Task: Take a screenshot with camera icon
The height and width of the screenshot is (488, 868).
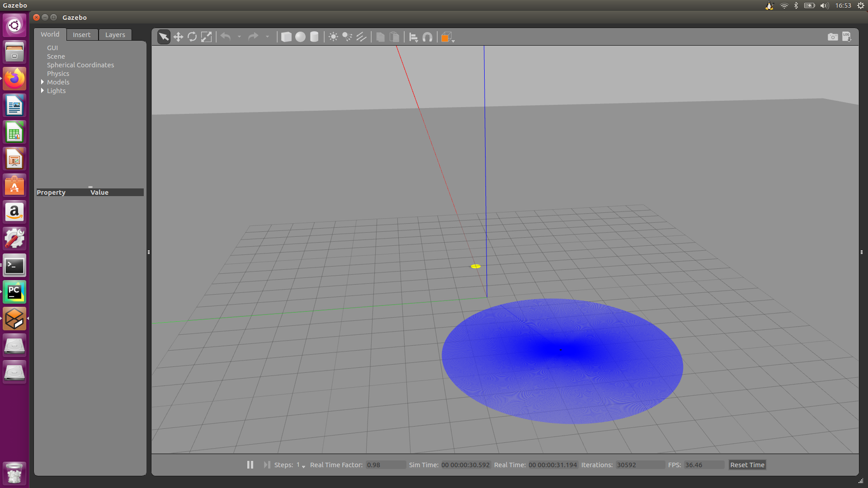Action: point(832,37)
